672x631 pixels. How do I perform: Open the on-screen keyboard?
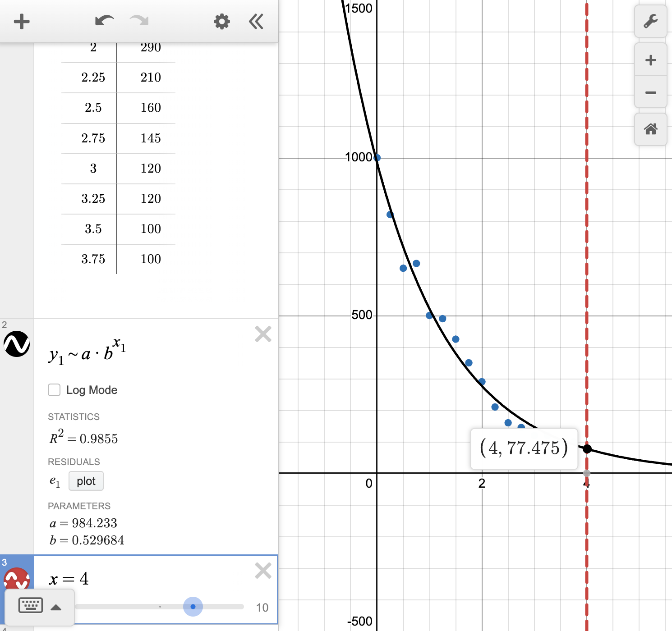pyautogui.click(x=30, y=606)
